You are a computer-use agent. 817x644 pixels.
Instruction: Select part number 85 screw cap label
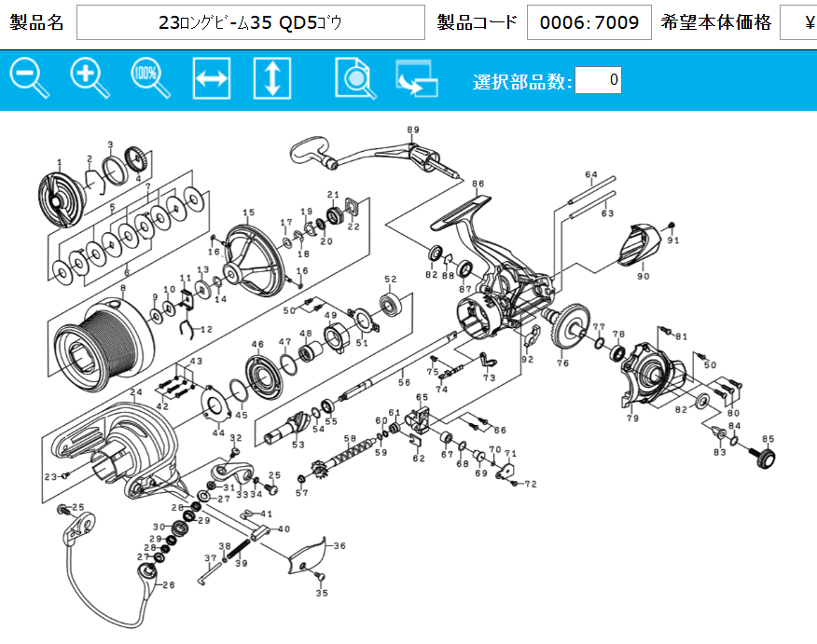point(768,439)
